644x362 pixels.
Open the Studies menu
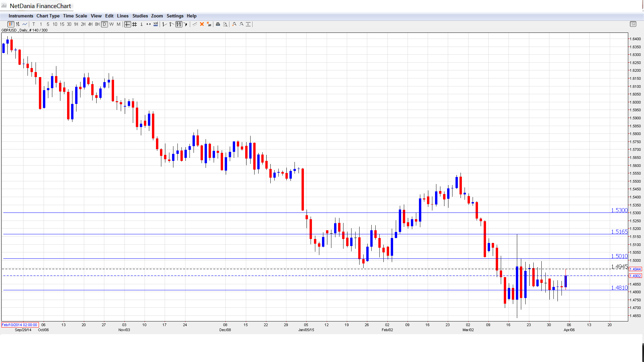(140, 16)
